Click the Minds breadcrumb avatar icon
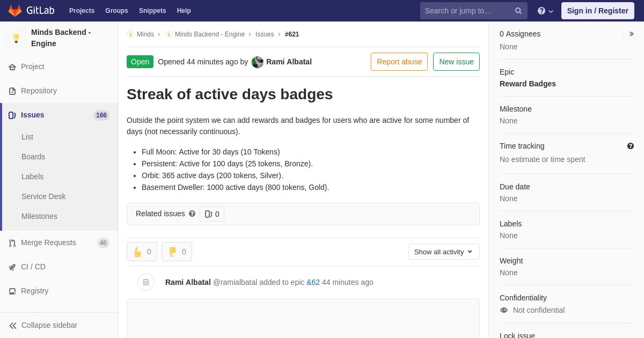 [130, 34]
